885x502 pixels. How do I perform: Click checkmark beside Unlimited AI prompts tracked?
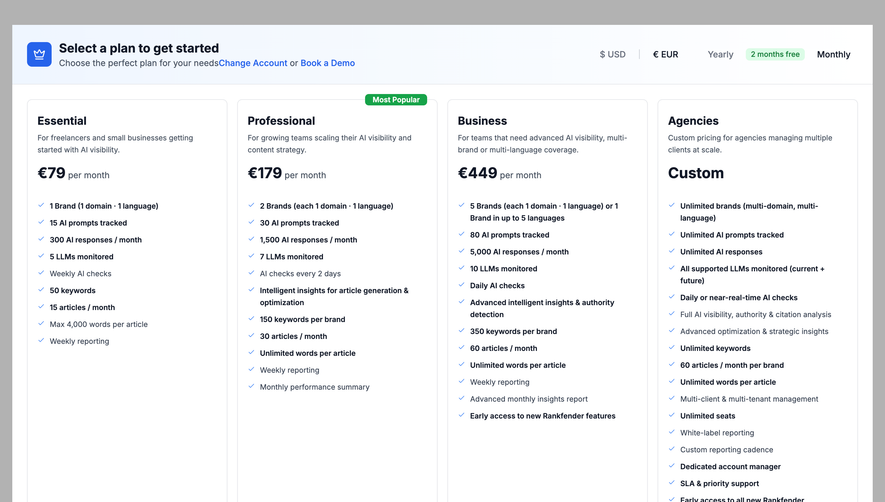tap(672, 234)
